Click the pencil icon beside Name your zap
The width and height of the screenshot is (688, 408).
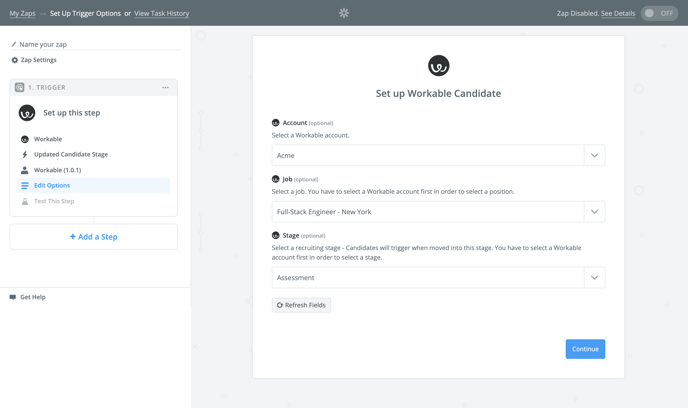pos(14,44)
